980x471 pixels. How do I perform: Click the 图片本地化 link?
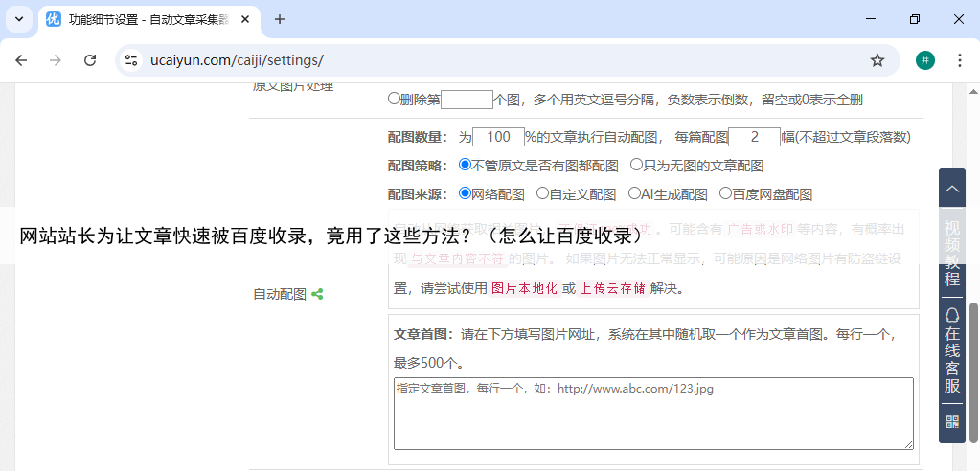click(x=524, y=288)
